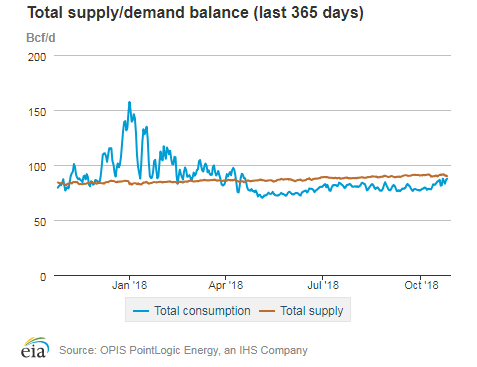This screenshot has height=367, width=477.
Task: Click the 'Bcf/d' unit label
Action: 41,38
